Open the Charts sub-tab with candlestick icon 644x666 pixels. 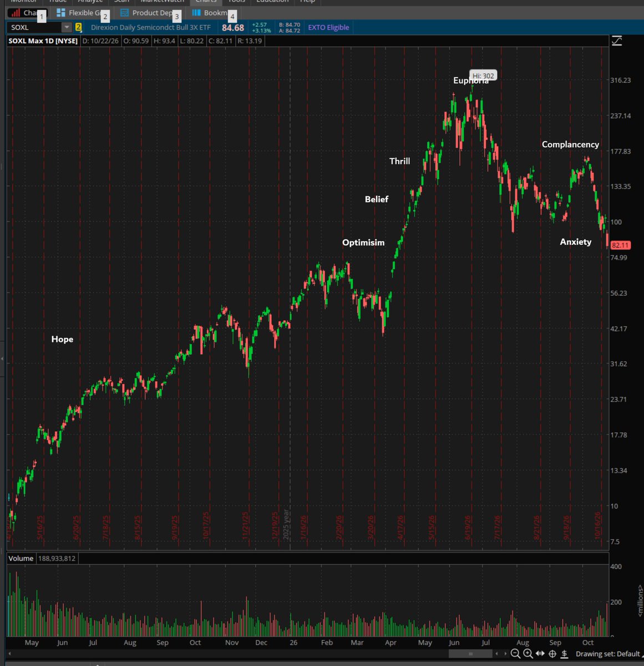tap(27, 13)
